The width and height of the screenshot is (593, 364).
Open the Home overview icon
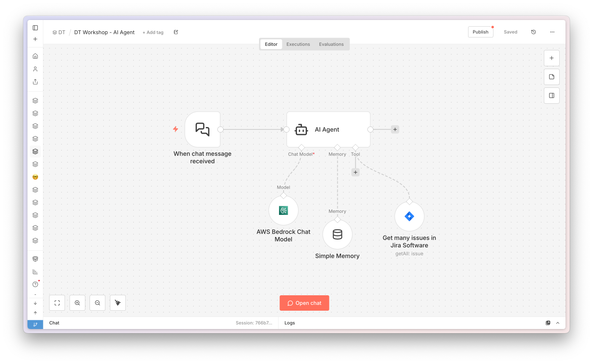[x=35, y=56]
